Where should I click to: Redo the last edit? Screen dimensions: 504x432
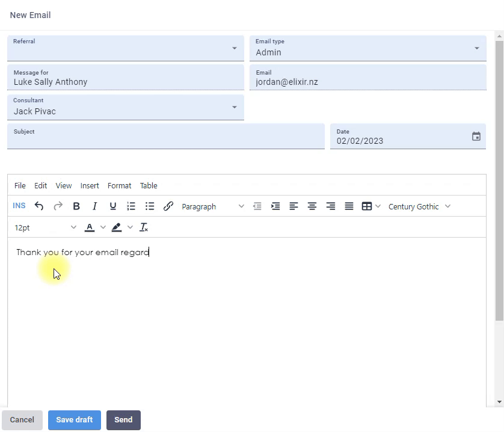click(x=58, y=206)
